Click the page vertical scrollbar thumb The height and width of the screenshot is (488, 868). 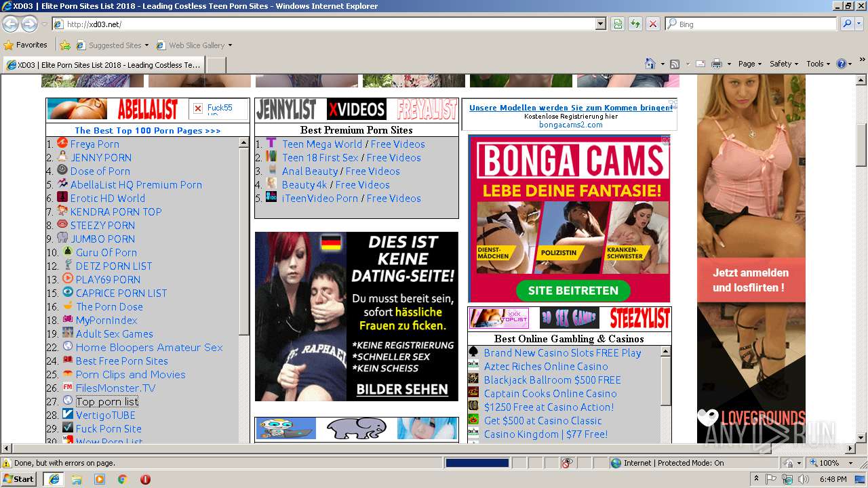(x=861, y=144)
